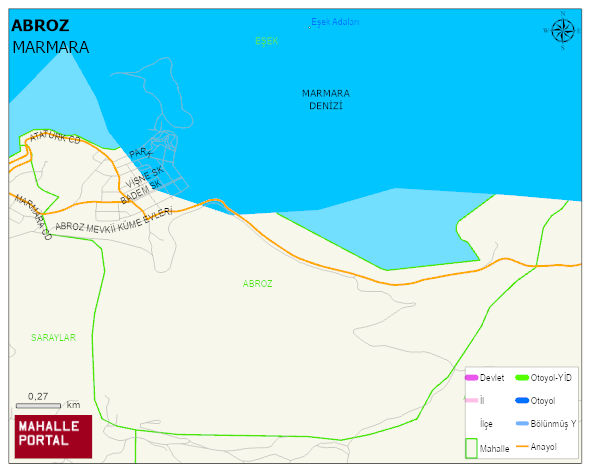591x472 pixels.
Task: Click the Bölünmüş Y legend swatch
Action: (x=522, y=424)
